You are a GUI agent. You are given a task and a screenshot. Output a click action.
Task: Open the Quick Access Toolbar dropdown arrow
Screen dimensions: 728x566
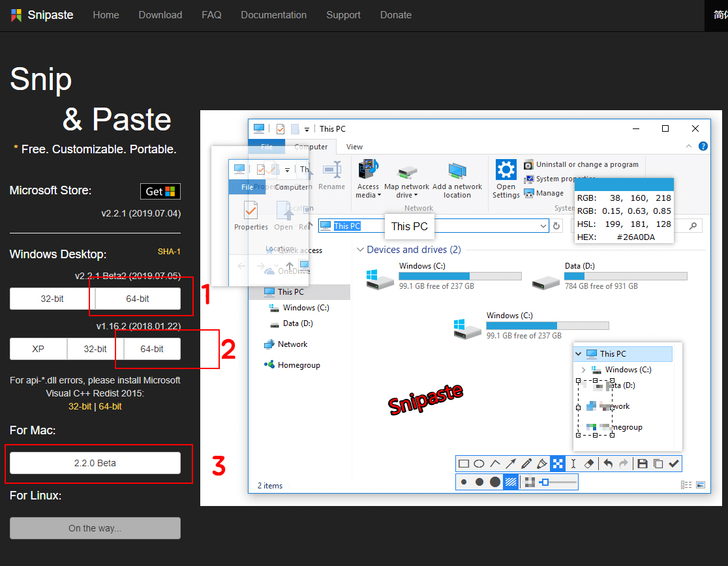[x=307, y=130]
